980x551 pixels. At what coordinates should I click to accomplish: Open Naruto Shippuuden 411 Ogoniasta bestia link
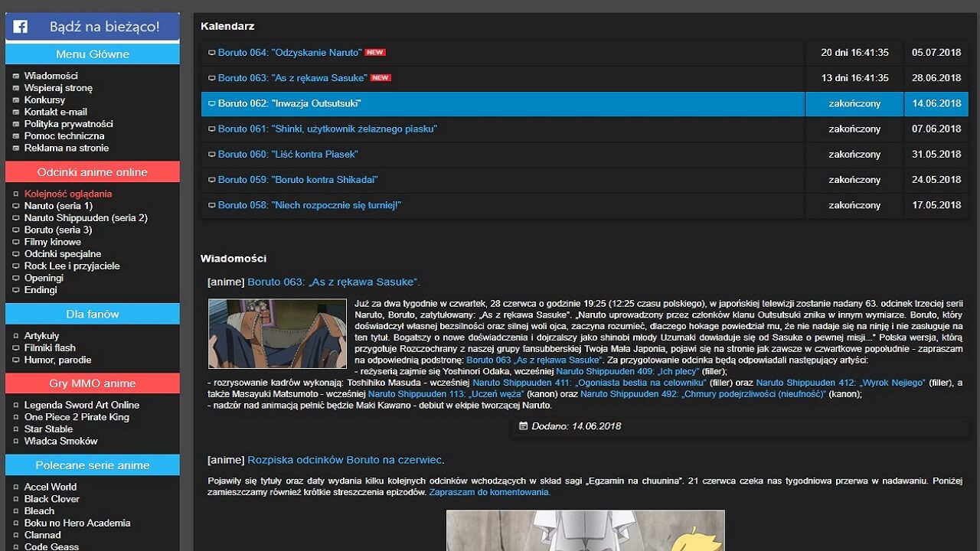pyautogui.click(x=588, y=383)
